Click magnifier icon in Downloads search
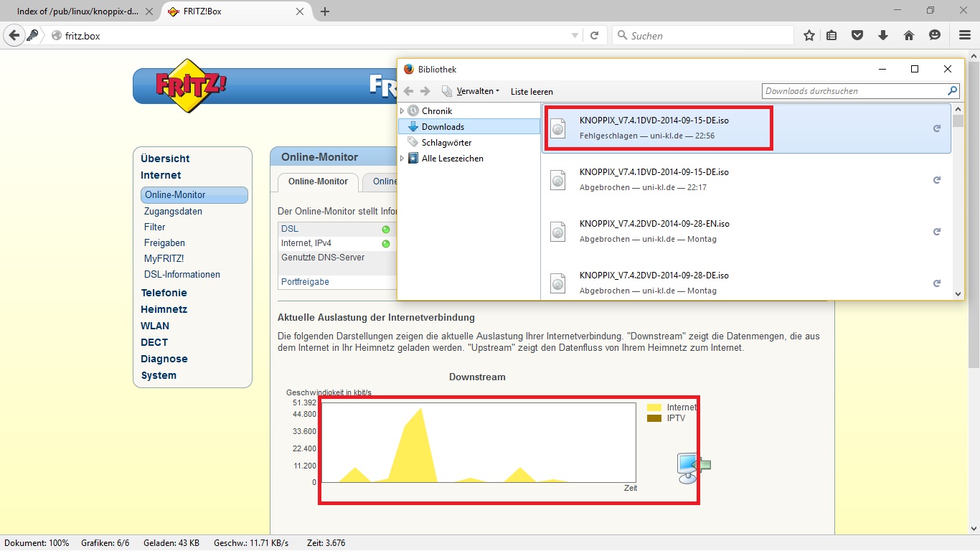The width and height of the screenshot is (980, 551). point(952,91)
